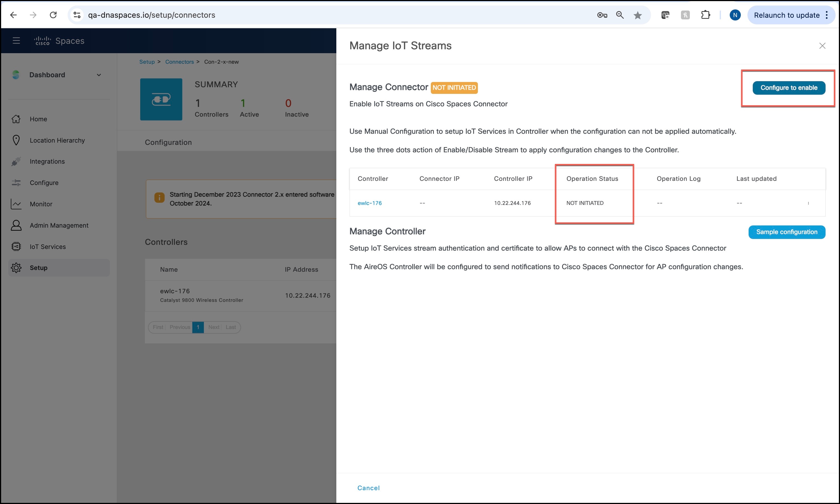Open site information icon in address bar
Image resolution: width=840 pixels, height=504 pixels.
(x=77, y=15)
